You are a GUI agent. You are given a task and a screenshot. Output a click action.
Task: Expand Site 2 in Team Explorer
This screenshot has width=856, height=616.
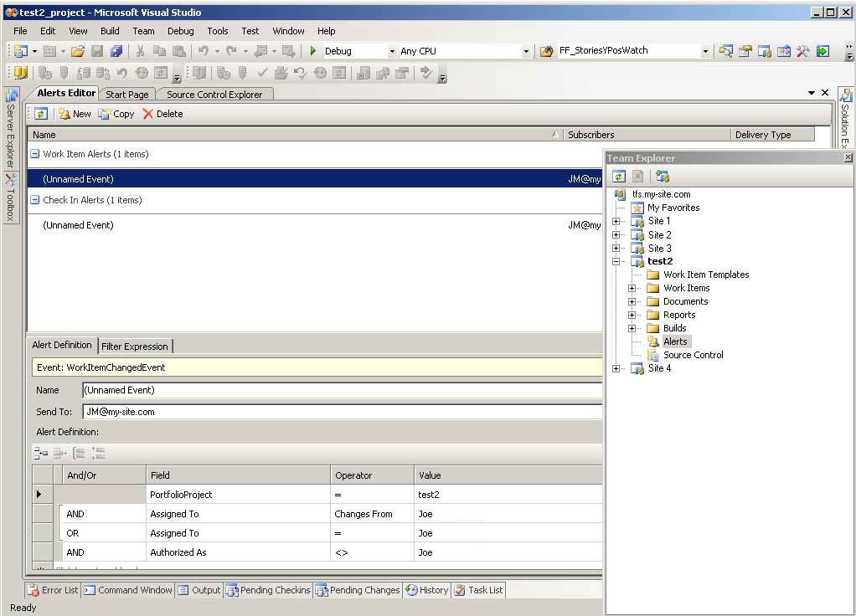(x=616, y=234)
